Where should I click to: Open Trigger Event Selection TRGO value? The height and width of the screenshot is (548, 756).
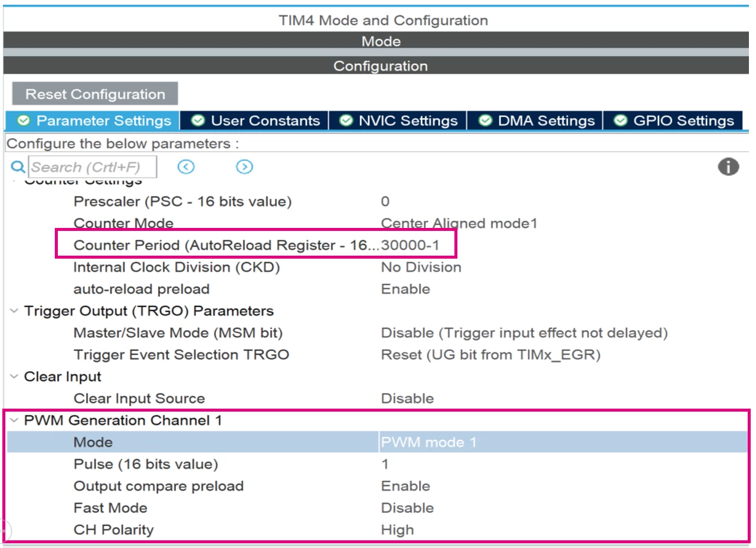click(491, 355)
